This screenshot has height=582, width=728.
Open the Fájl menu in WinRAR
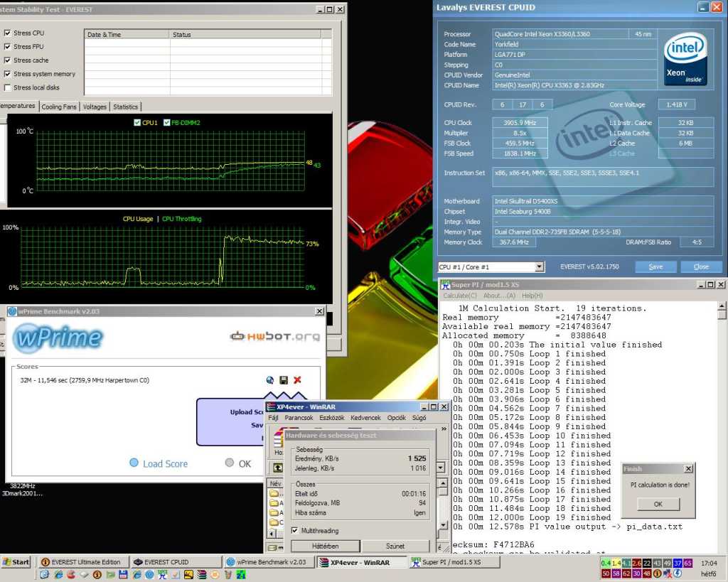273,418
